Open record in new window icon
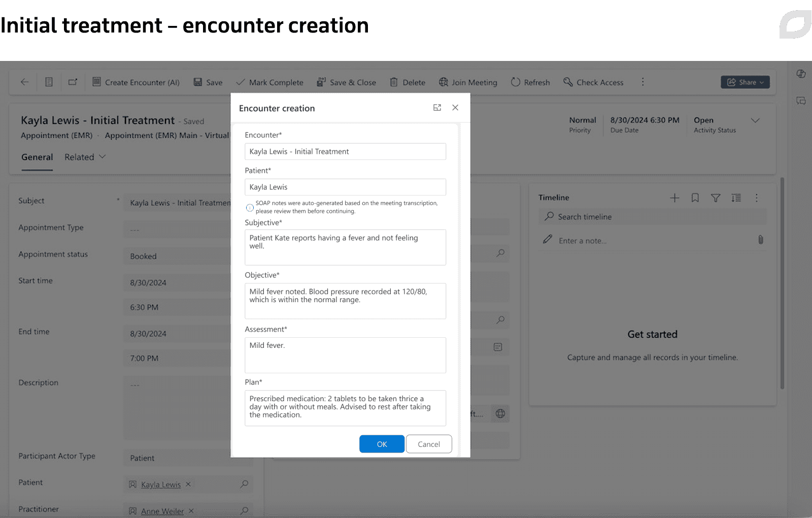The image size is (812, 518). (x=73, y=82)
